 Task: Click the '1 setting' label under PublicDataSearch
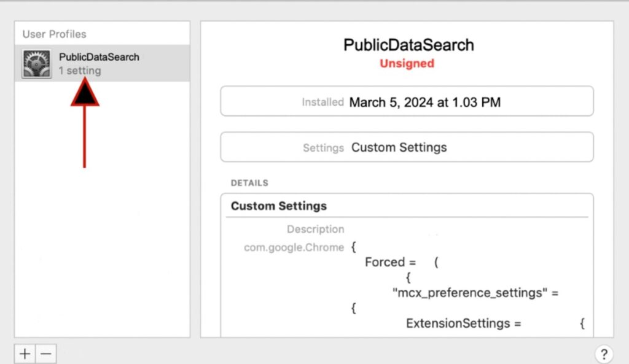(x=80, y=71)
